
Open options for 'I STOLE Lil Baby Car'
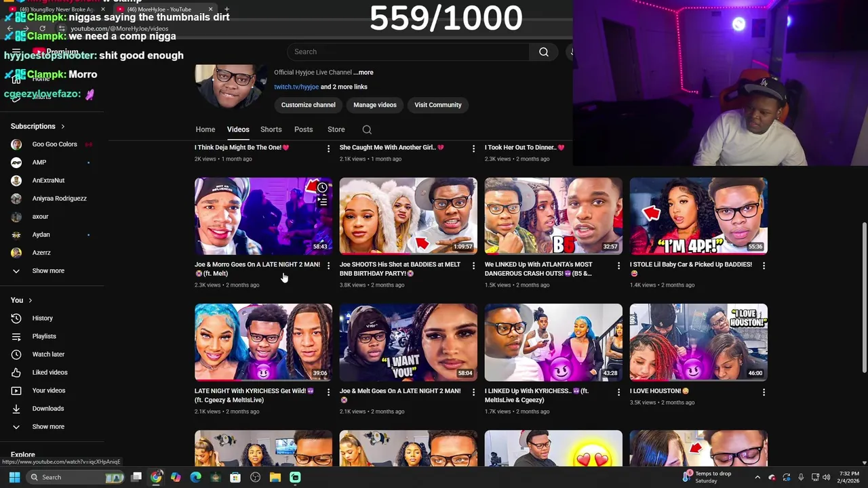point(764,266)
